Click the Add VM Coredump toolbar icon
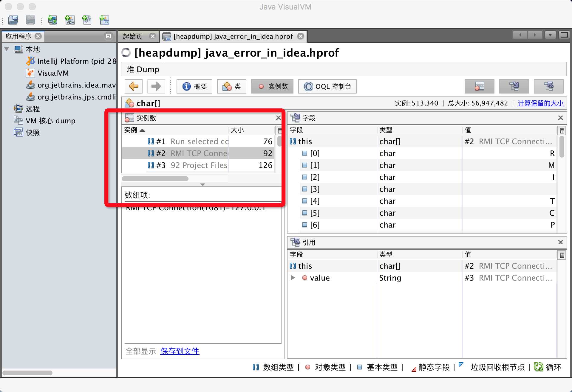Viewport: 572px width, 392px height. pyautogui.click(x=87, y=20)
